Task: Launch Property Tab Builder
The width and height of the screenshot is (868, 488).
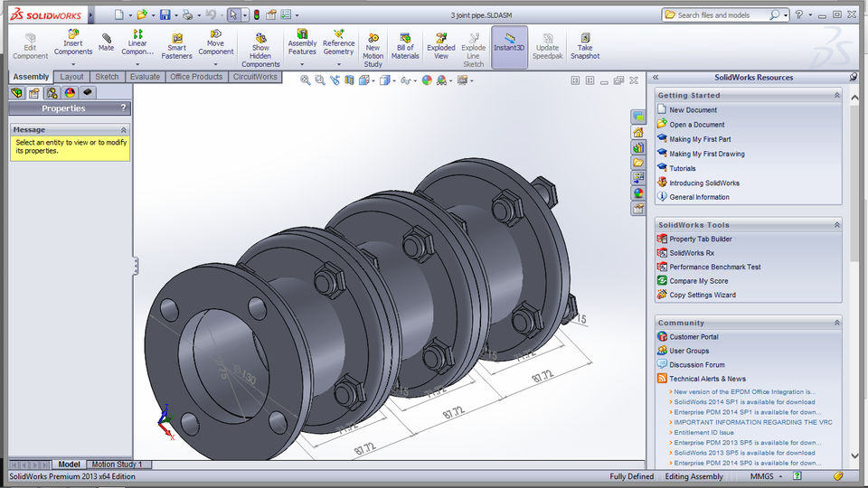Action: [700, 239]
